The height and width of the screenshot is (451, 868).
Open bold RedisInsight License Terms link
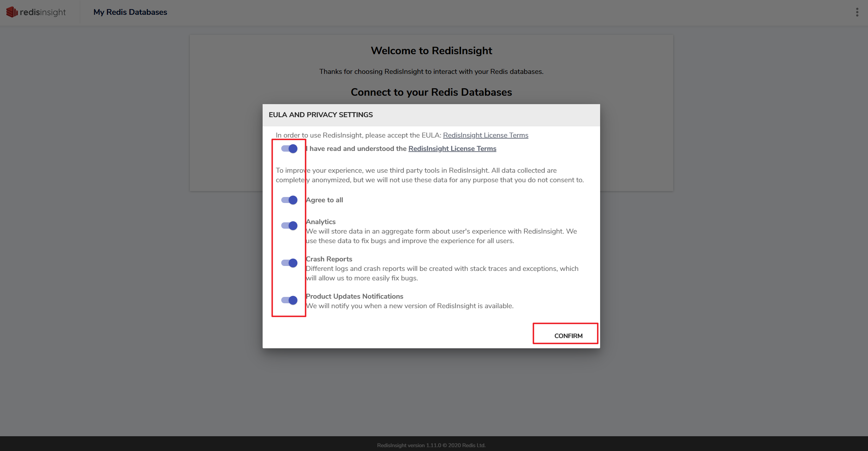tap(452, 149)
